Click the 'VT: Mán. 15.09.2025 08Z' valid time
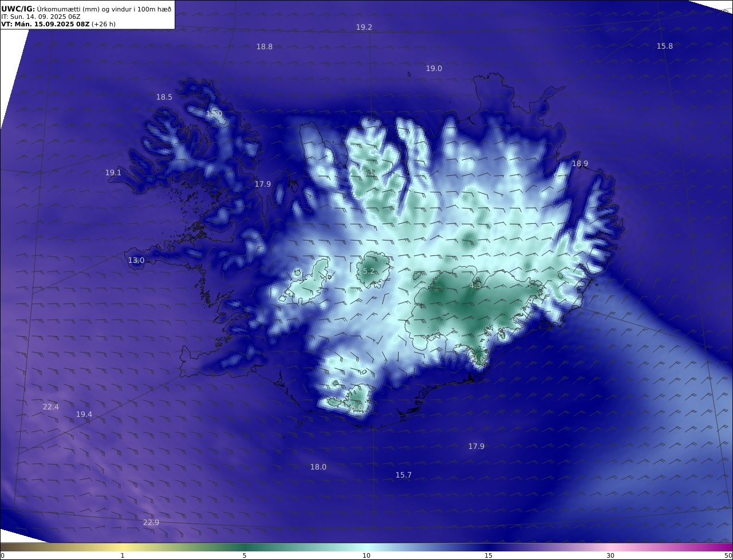Viewport: 733px width, 560px height. coord(45,24)
